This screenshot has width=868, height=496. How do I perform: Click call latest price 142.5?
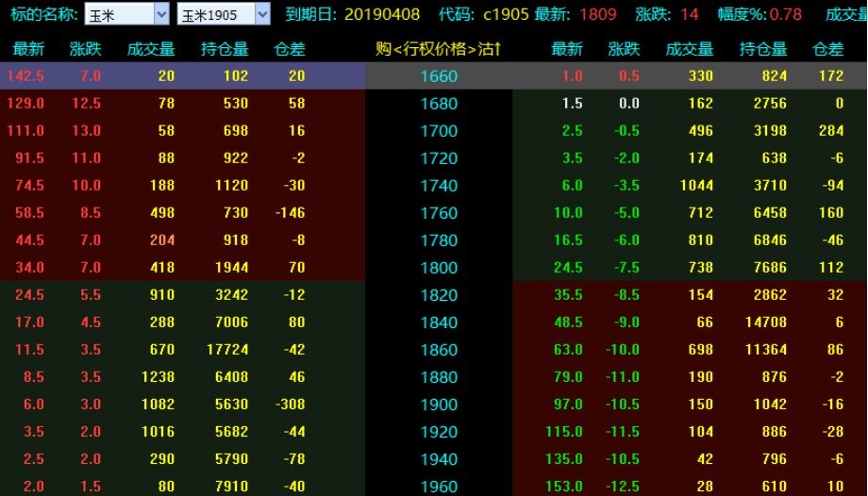coord(25,76)
